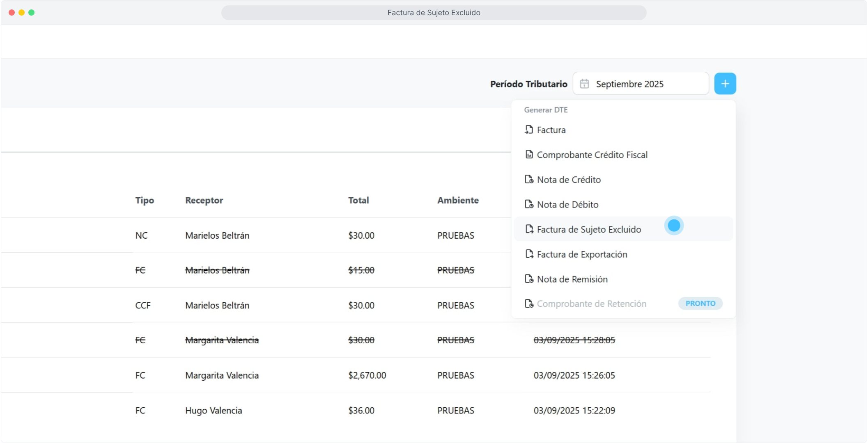Click the Total column header
Viewport: 868px width, 443px height.
pyautogui.click(x=358, y=200)
